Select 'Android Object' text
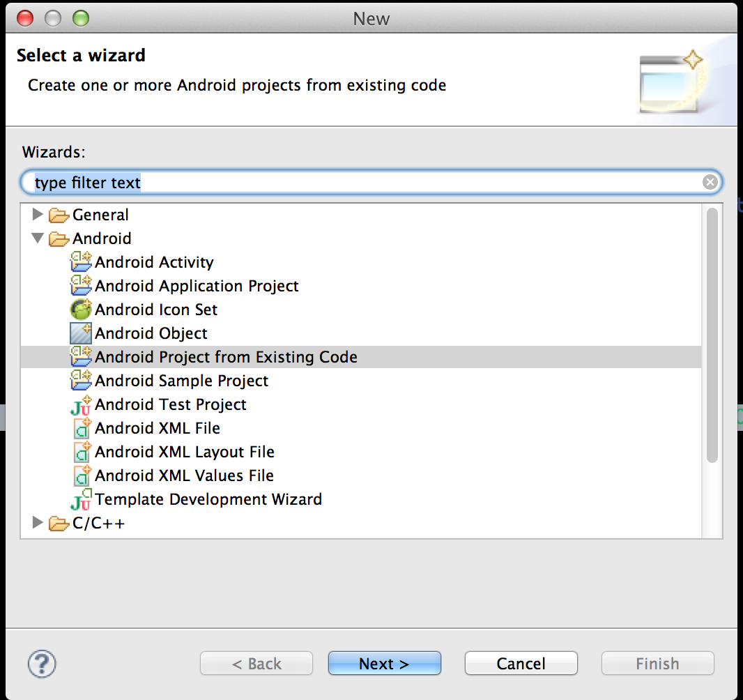 click(x=151, y=333)
